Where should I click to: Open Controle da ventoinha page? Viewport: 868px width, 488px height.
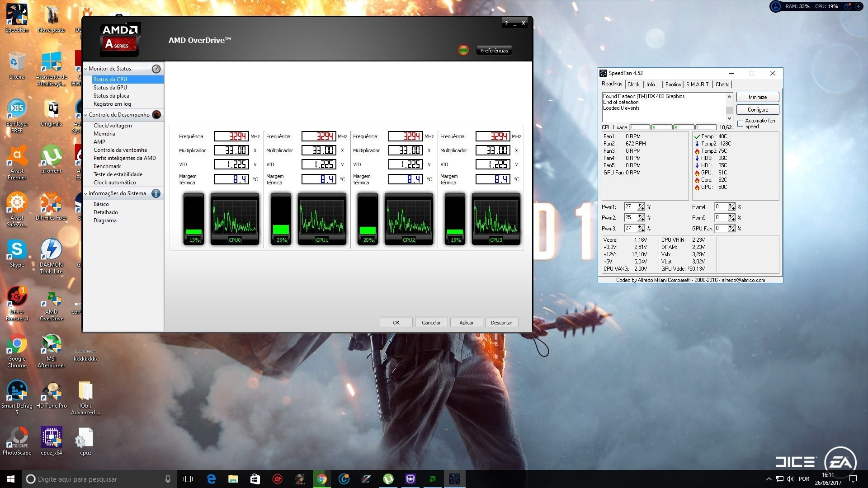pos(120,150)
